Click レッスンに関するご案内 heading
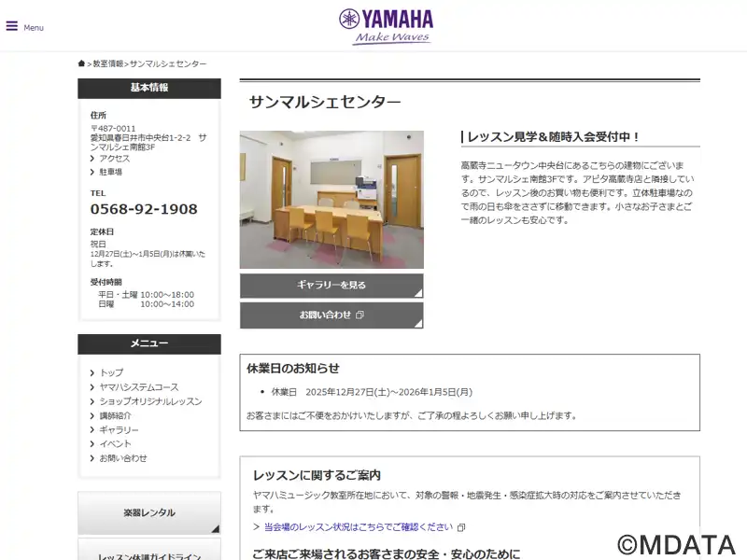Viewport: 747px width, 560px height. [x=317, y=475]
